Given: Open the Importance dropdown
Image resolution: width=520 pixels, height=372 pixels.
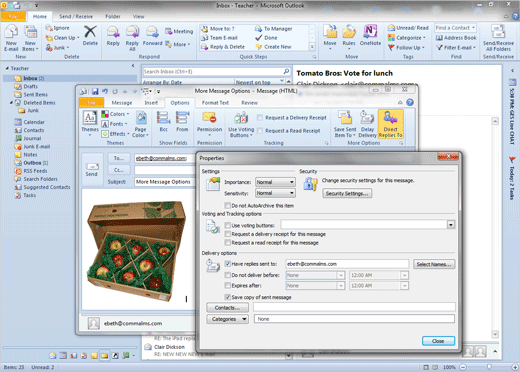Looking at the screenshot, I should 275,182.
